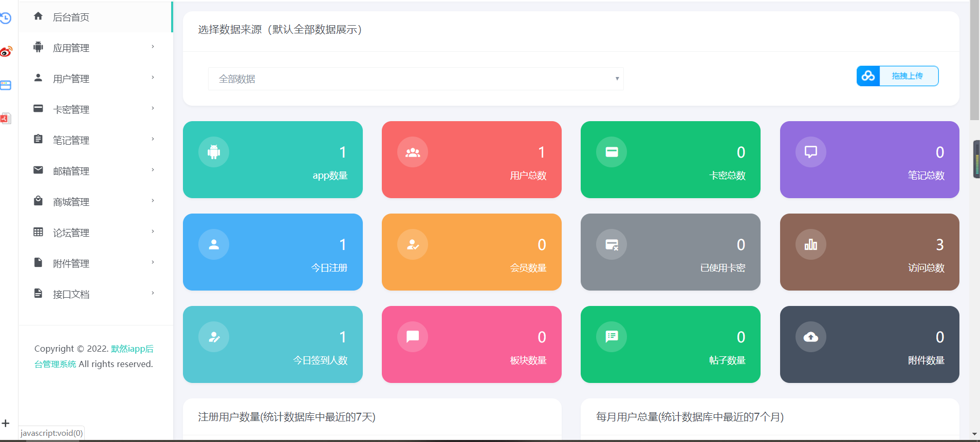Click the person icon beside 用户管理

pos(38,78)
